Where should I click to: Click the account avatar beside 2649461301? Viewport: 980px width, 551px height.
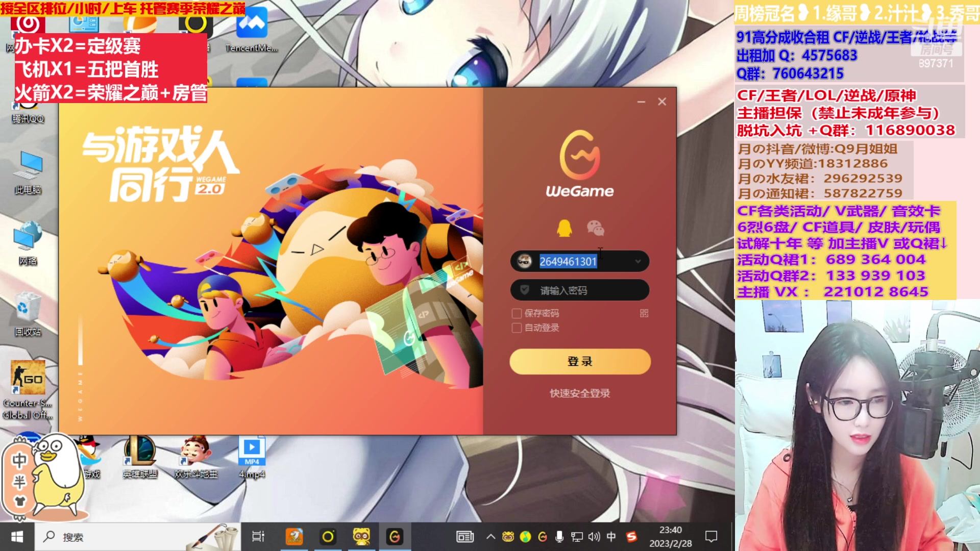[x=524, y=261]
